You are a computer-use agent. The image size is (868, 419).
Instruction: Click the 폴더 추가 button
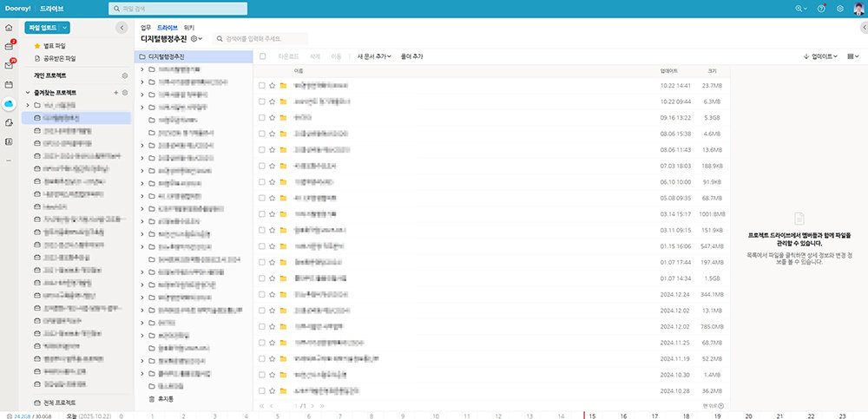pos(411,56)
